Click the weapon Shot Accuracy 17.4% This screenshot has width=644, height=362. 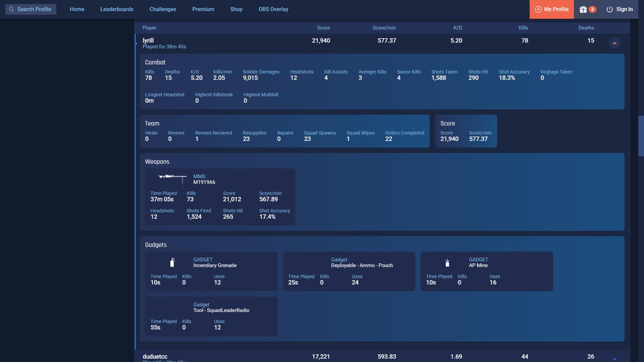267,217
